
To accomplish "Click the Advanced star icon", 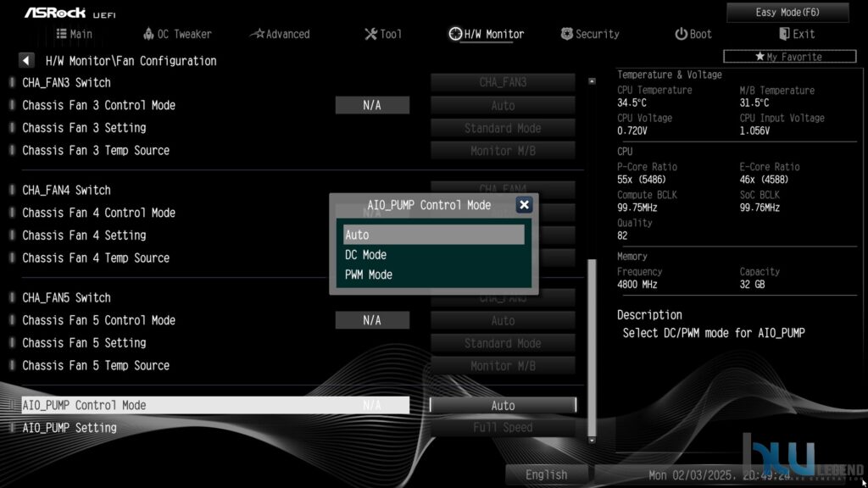I will click(x=258, y=34).
